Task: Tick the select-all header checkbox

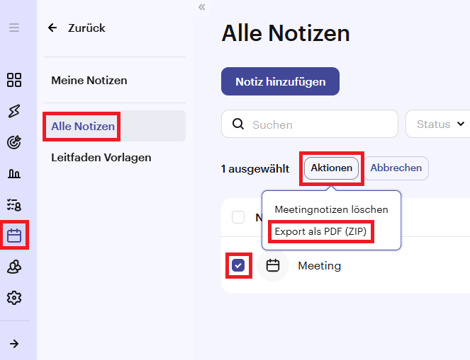Action: click(238, 217)
